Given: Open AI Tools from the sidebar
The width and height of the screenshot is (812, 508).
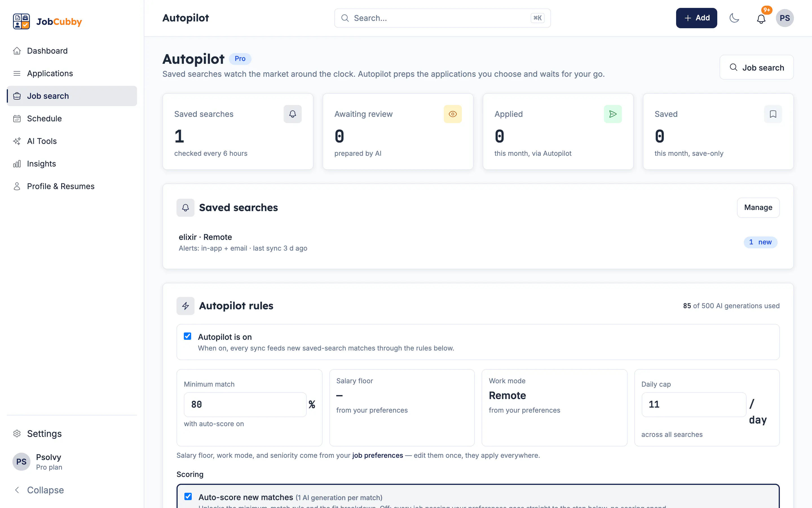Looking at the screenshot, I should point(72,141).
